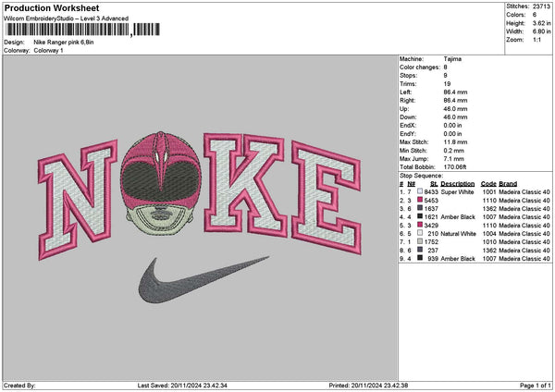Click 'Page 1 of 1' in footer
The width and height of the screenshot is (555, 392).
coord(536,386)
